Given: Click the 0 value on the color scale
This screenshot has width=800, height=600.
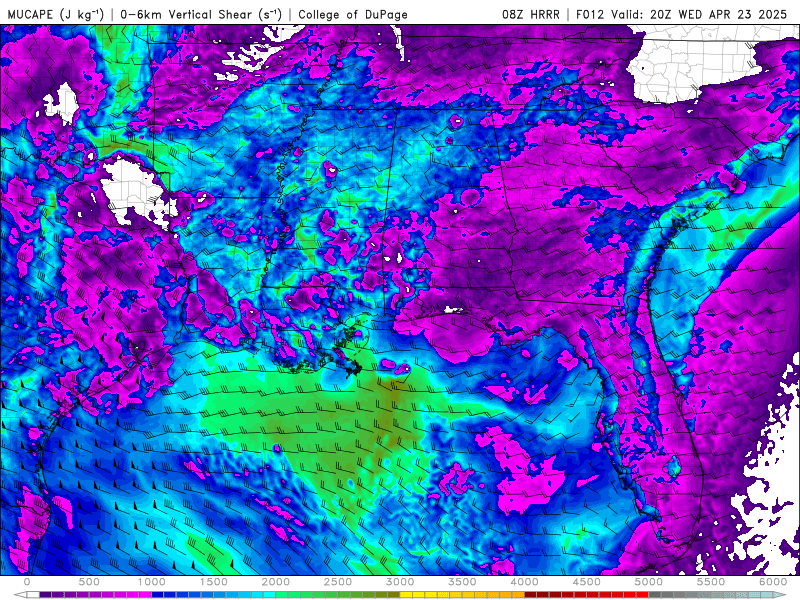Looking at the screenshot, I should pos(27,582).
